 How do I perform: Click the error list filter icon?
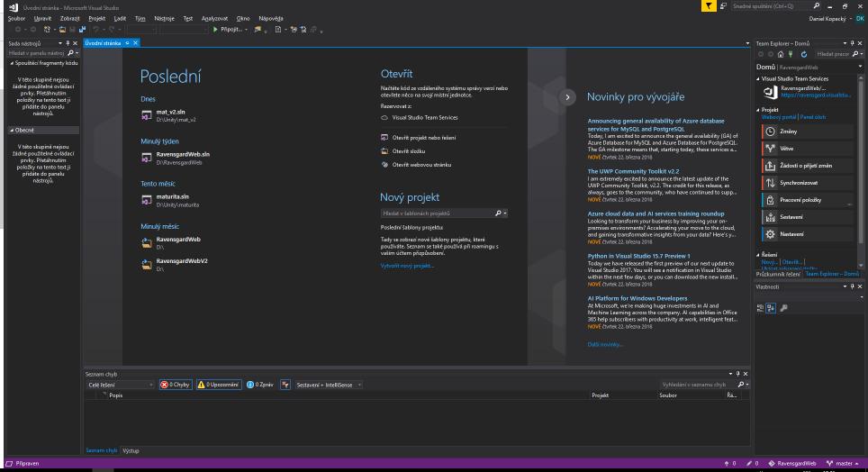coord(285,385)
